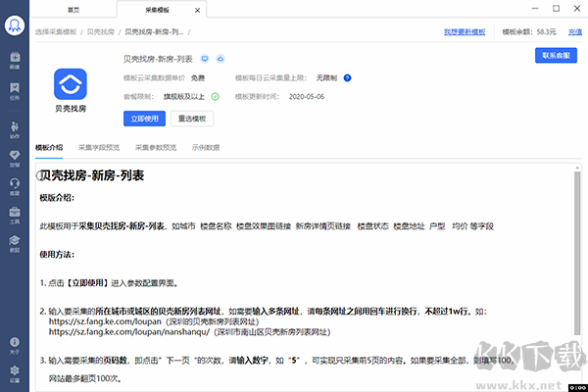Click the 贝壳找房 template logo

point(71,84)
